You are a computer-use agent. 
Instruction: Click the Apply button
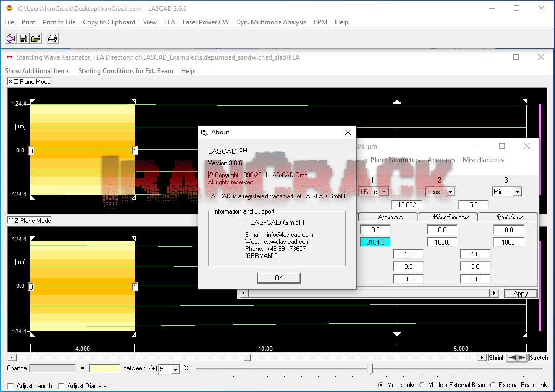tap(520, 293)
